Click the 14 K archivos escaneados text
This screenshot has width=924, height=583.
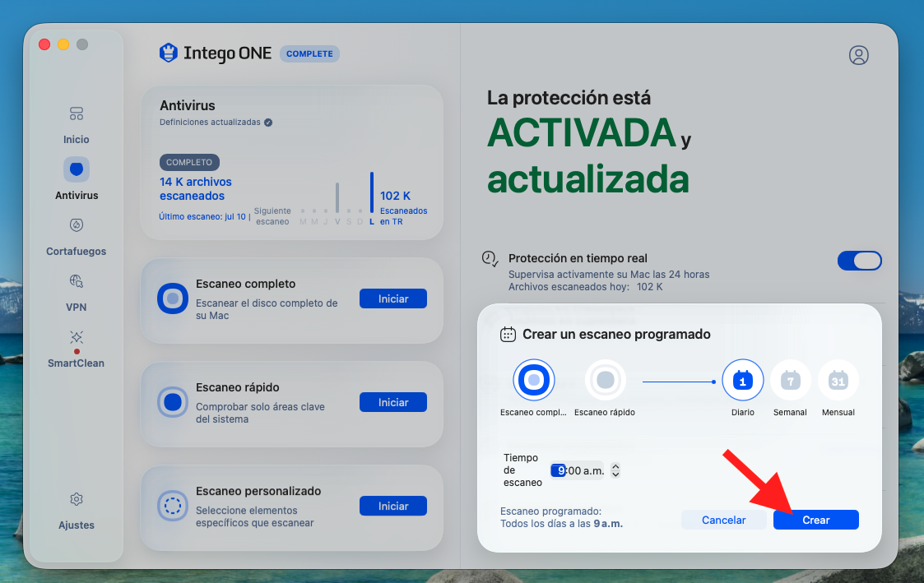click(x=196, y=189)
